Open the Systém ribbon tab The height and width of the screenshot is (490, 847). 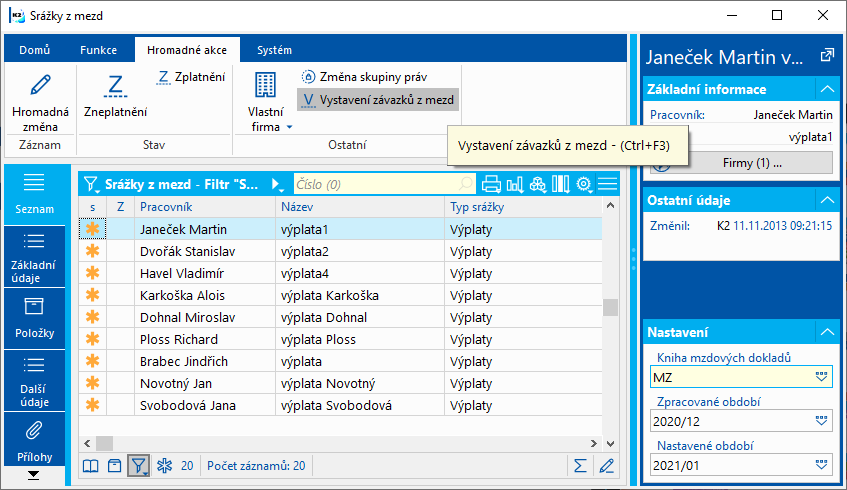click(274, 49)
